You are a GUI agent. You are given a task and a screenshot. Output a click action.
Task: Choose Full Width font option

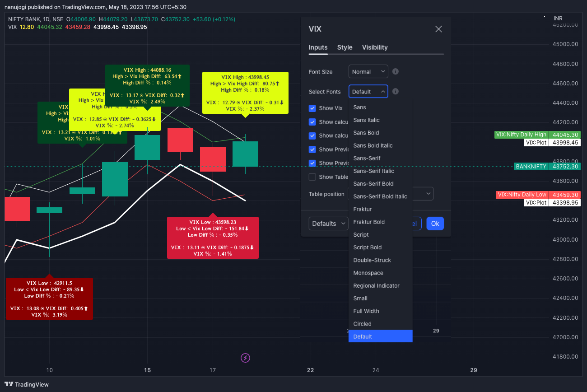tap(380, 311)
